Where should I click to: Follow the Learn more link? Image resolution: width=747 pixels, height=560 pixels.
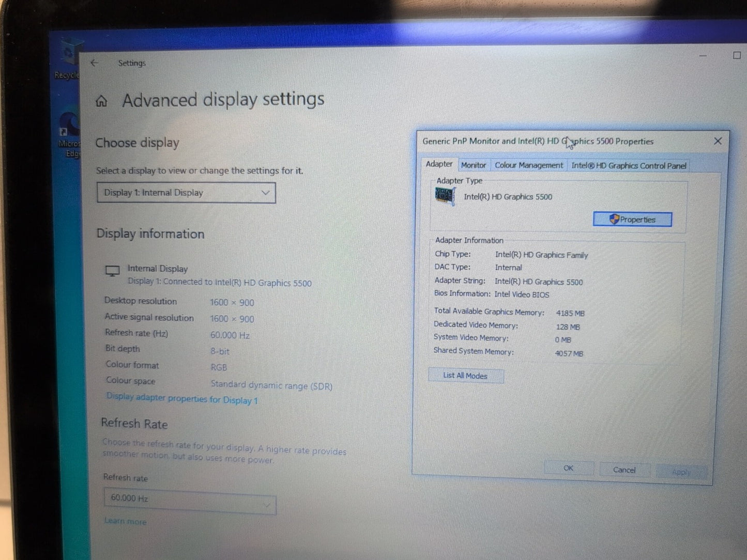click(x=125, y=521)
